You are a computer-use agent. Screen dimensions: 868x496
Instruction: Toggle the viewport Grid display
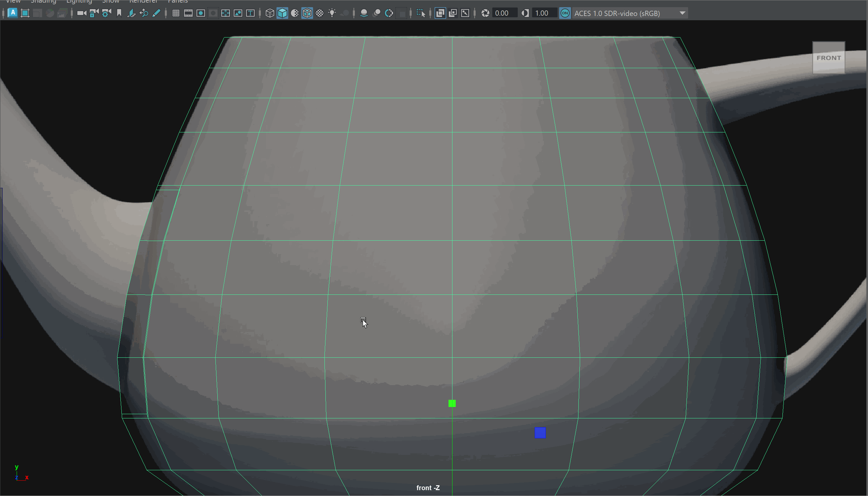click(x=176, y=13)
